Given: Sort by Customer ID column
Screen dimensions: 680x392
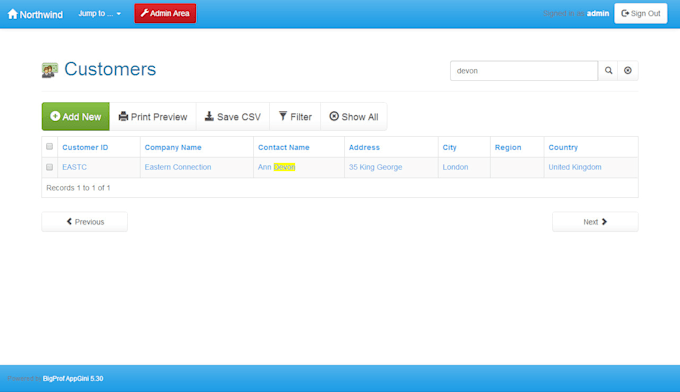Looking at the screenshot, I should click(85, 147).
